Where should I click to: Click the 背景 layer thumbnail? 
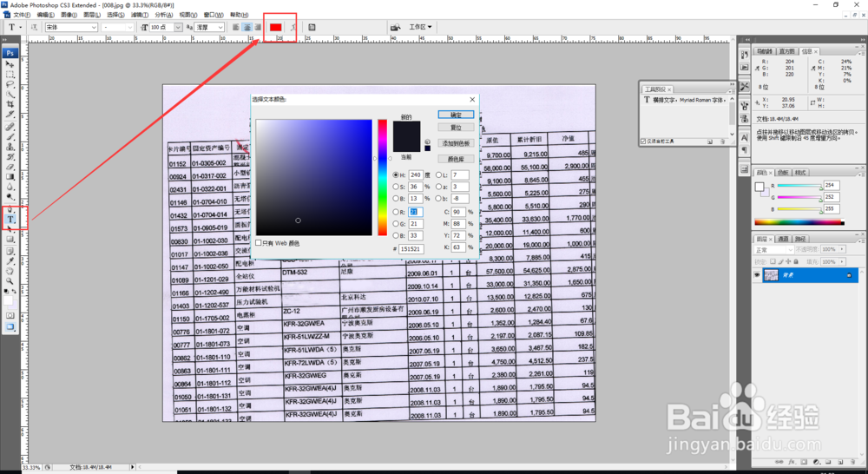point(771,275)
